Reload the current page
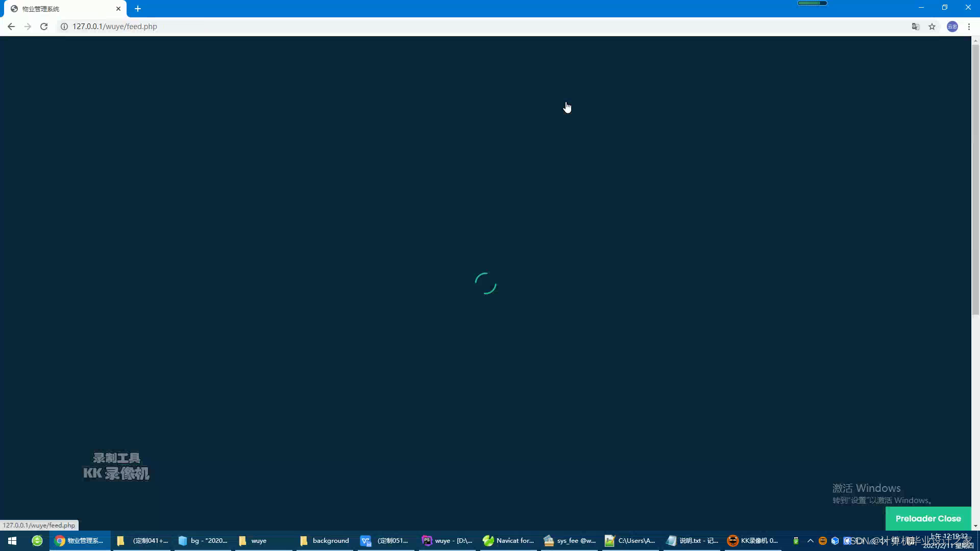Viewport: 980px width, 551px height. [44, 27]
